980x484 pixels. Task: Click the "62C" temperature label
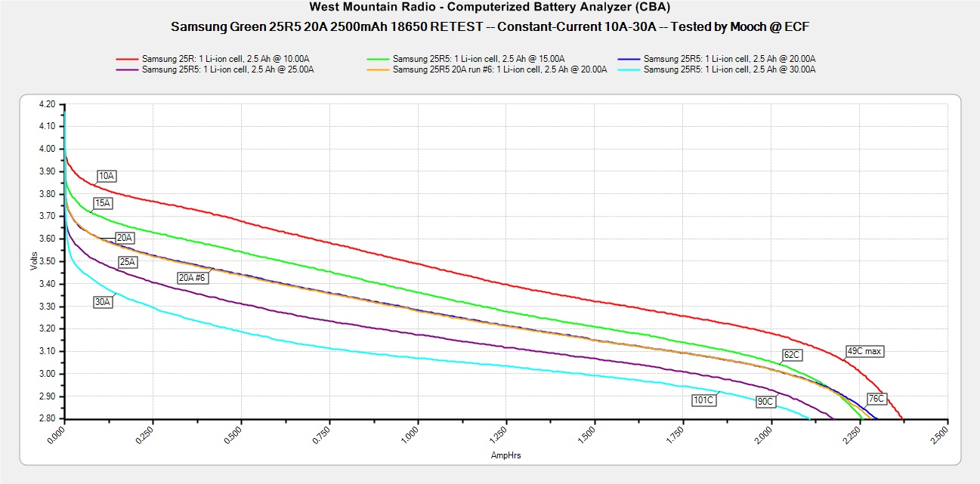click(791, 354)
